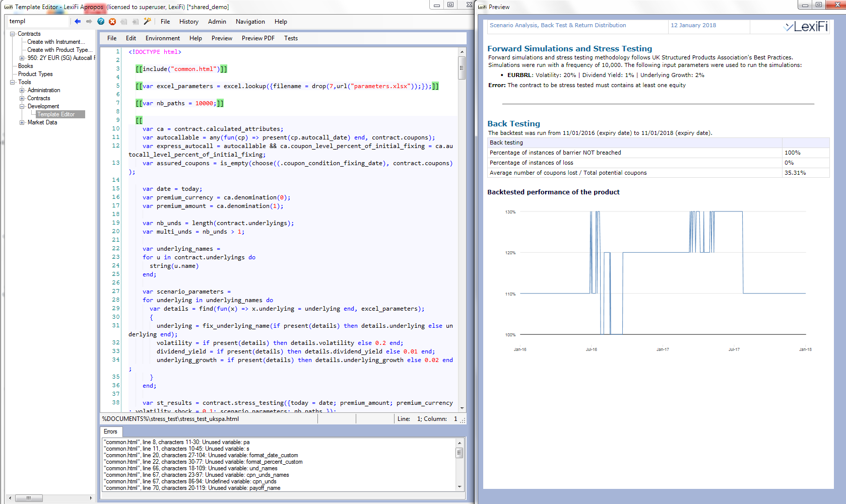This screenshot has width=846, height=504.
Task: Expand the 950: 2Y EUR (SG) Autocall node
Action: [22, 58]
